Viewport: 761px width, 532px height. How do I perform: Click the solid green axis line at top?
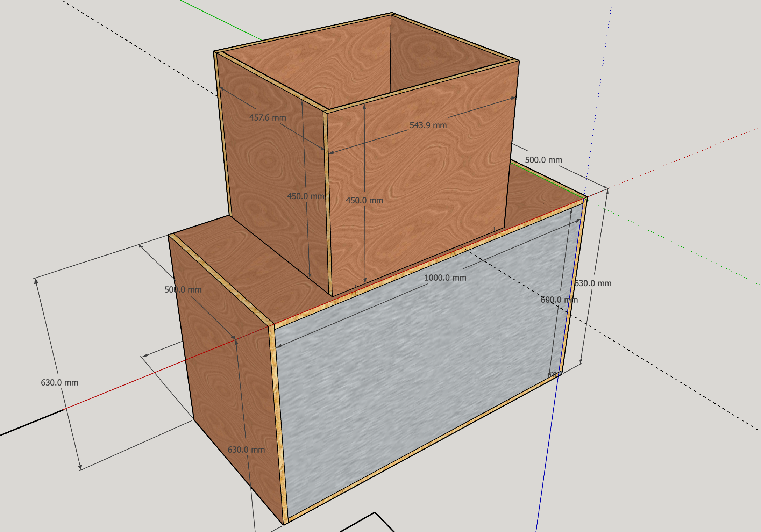220,20
